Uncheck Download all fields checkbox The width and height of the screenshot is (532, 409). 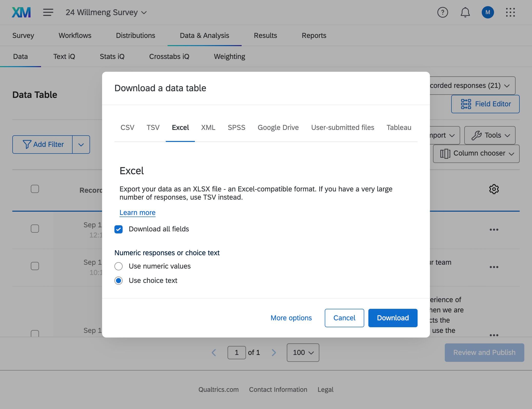[x=119, y=229]
